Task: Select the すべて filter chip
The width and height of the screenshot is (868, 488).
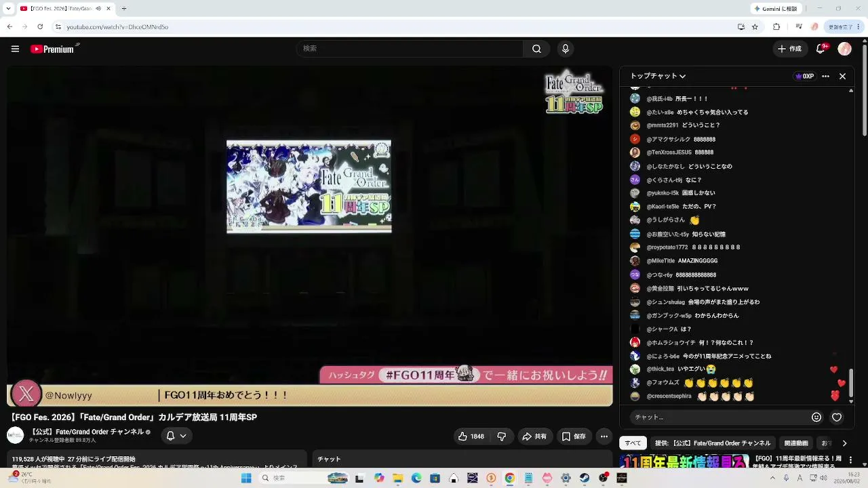Action: tap(633, 443)
